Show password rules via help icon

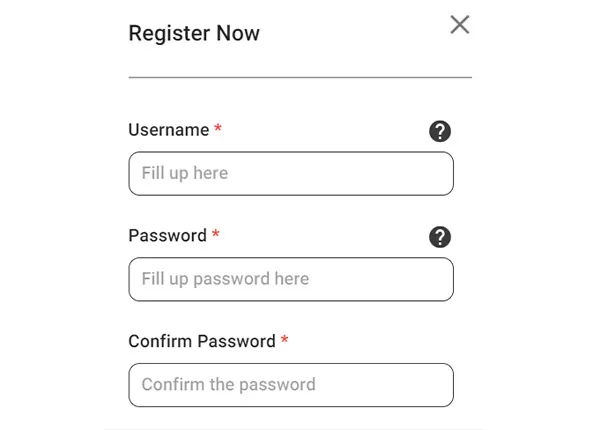440,237
